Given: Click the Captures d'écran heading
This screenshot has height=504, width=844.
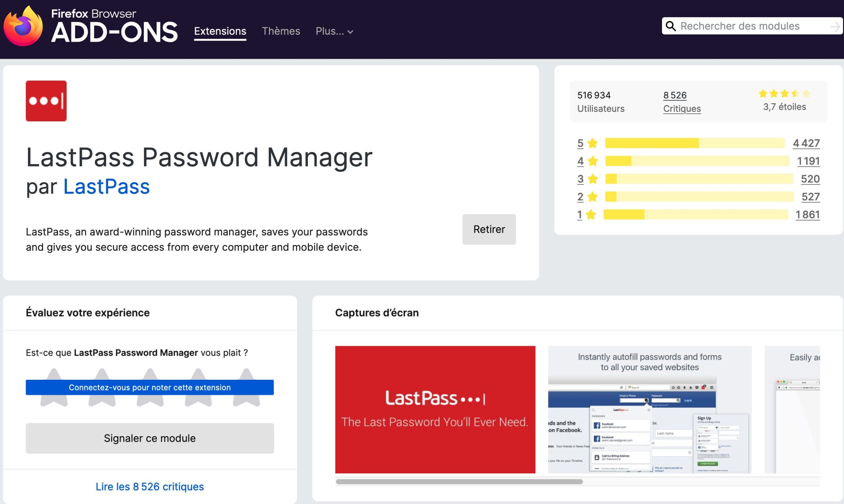Looking at the screenshot, I should pos(377,313).
